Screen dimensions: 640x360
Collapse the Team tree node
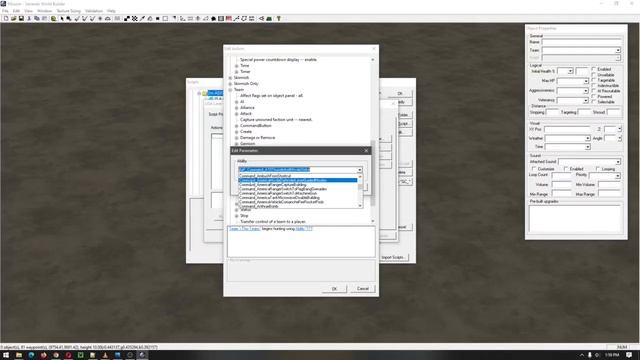pos(231,90)
